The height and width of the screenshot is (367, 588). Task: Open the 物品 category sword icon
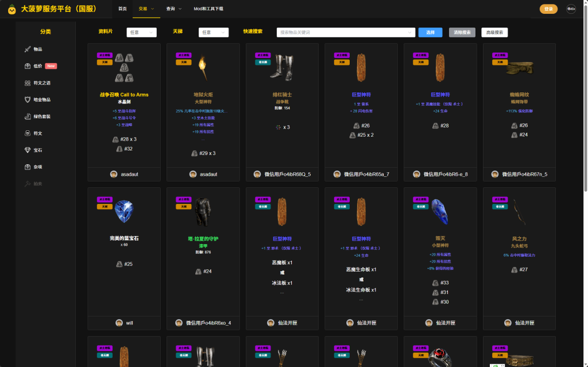click(28, 49)
